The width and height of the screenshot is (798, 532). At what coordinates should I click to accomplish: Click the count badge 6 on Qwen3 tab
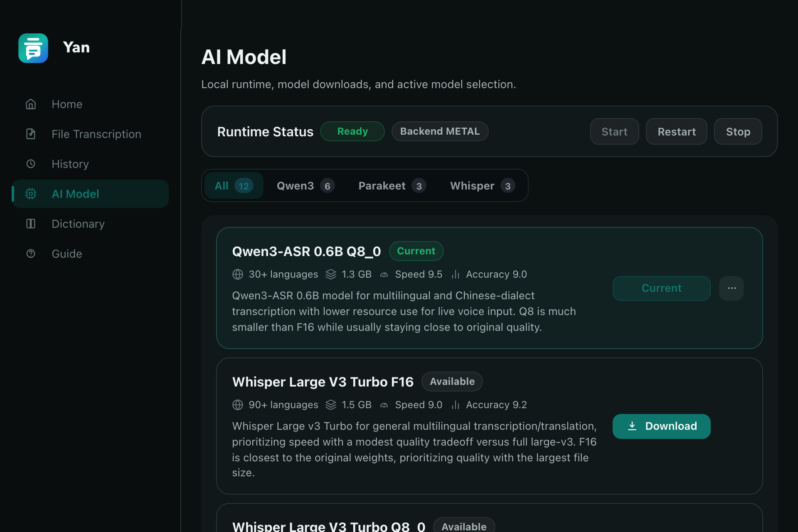click(328, 186)
